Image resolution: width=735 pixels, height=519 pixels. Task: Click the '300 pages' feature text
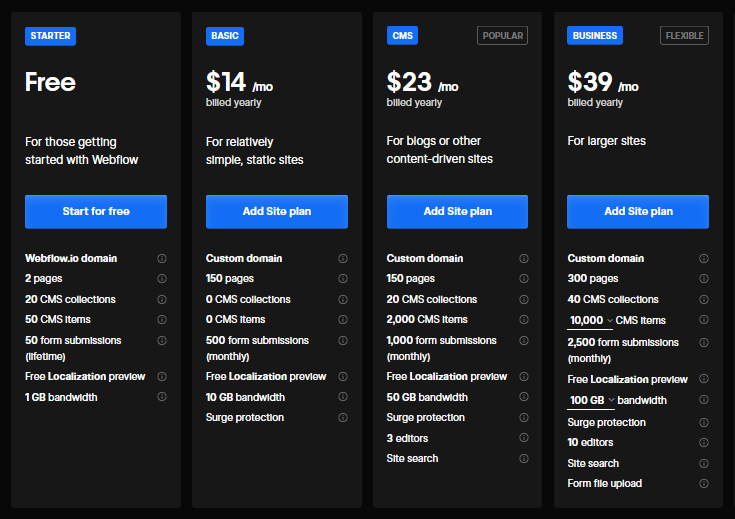pos(592,278)
